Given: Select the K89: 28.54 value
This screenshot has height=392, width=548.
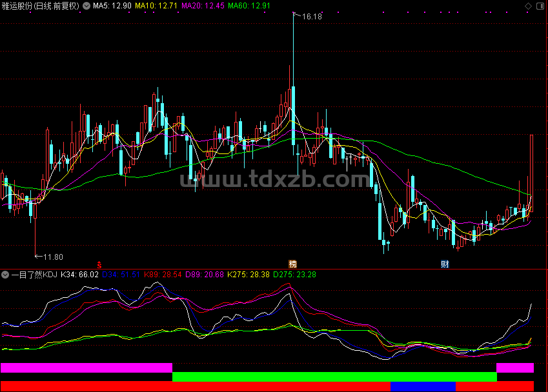Looking at the screenshot, I should tap(163, 275).
